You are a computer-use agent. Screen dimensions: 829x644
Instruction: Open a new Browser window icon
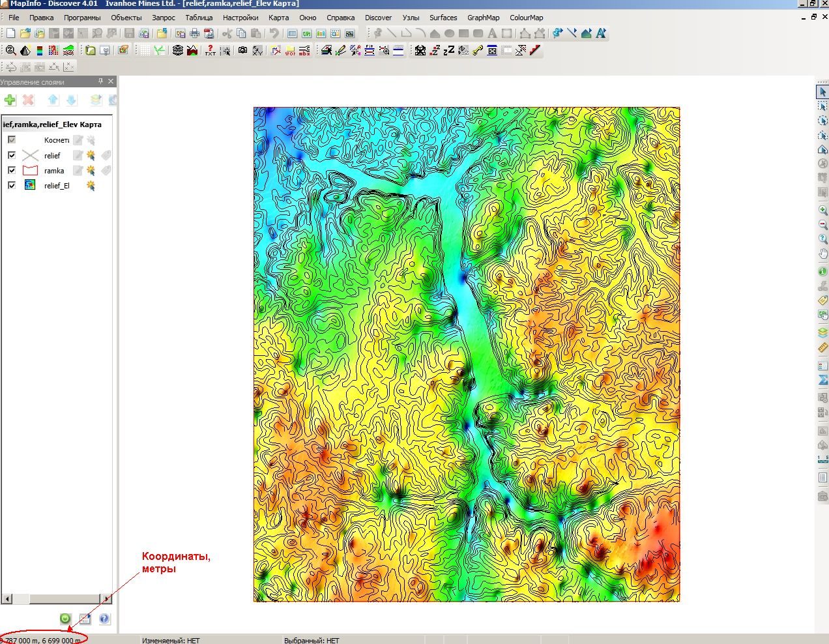[292, 33]
